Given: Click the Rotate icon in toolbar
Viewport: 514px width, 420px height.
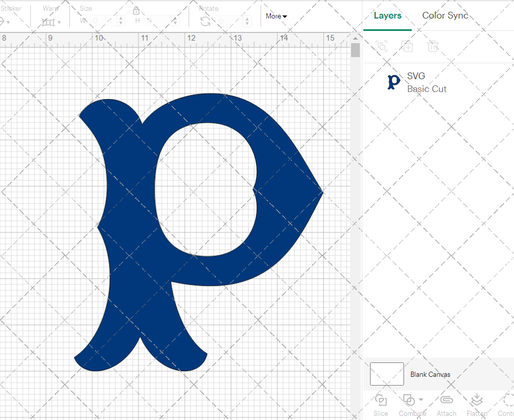Looking at the screenshot, I should pyautogui.click(x=205, y=21).
